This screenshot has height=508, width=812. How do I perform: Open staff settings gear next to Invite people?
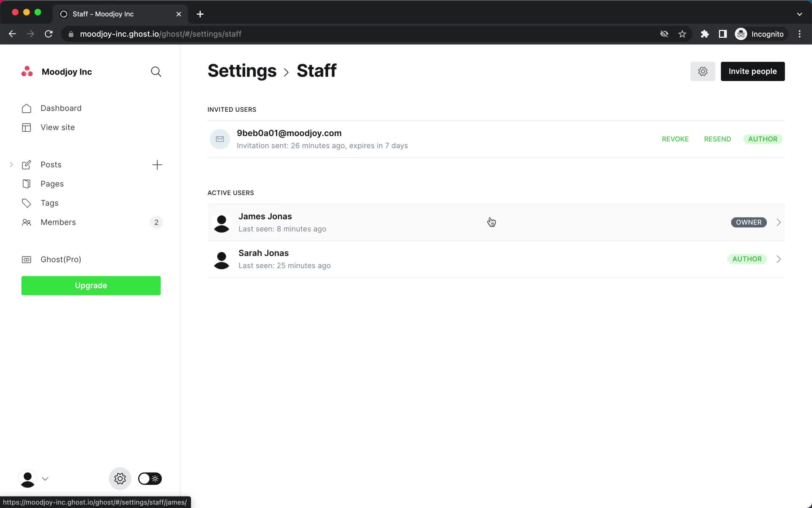tap(702, 72)
